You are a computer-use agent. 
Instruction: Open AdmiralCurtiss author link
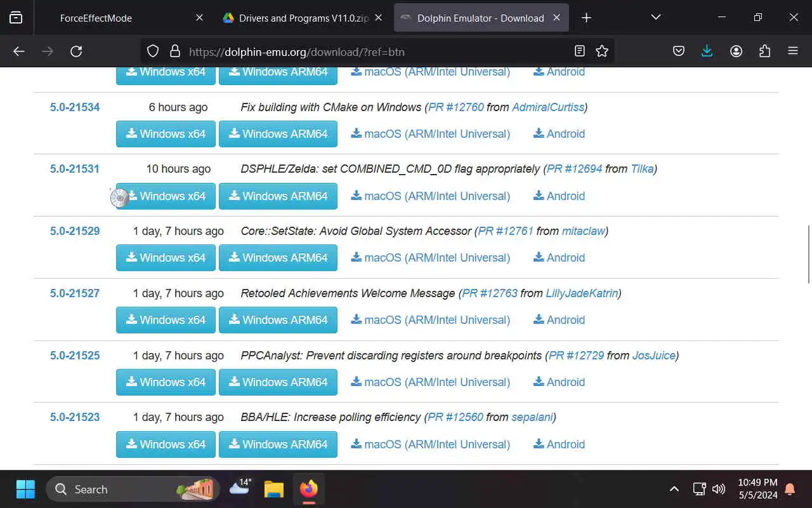click(x=548, y=107)
